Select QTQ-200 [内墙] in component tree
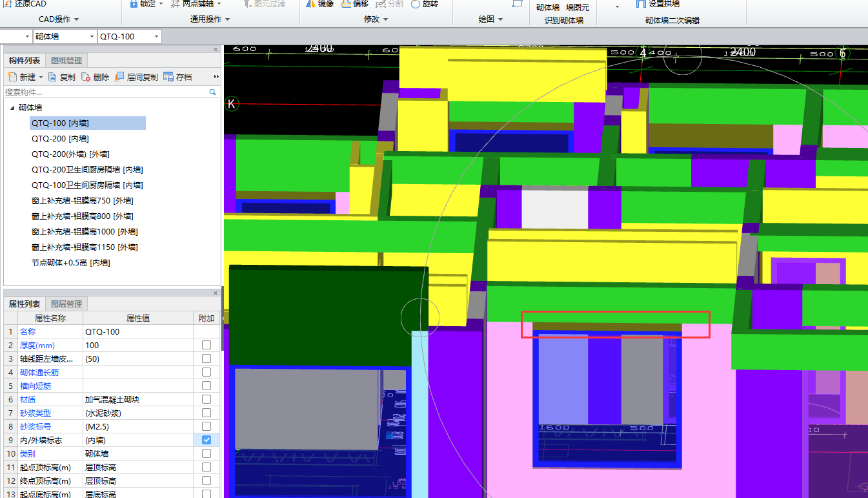The height and width of the screenshot is (498, 868). point(60,139)
